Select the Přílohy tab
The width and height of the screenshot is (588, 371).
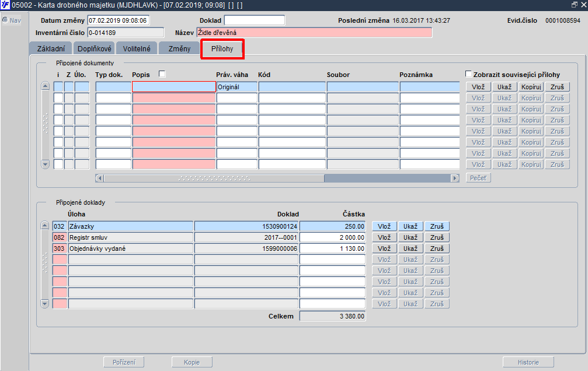point(222,49)
